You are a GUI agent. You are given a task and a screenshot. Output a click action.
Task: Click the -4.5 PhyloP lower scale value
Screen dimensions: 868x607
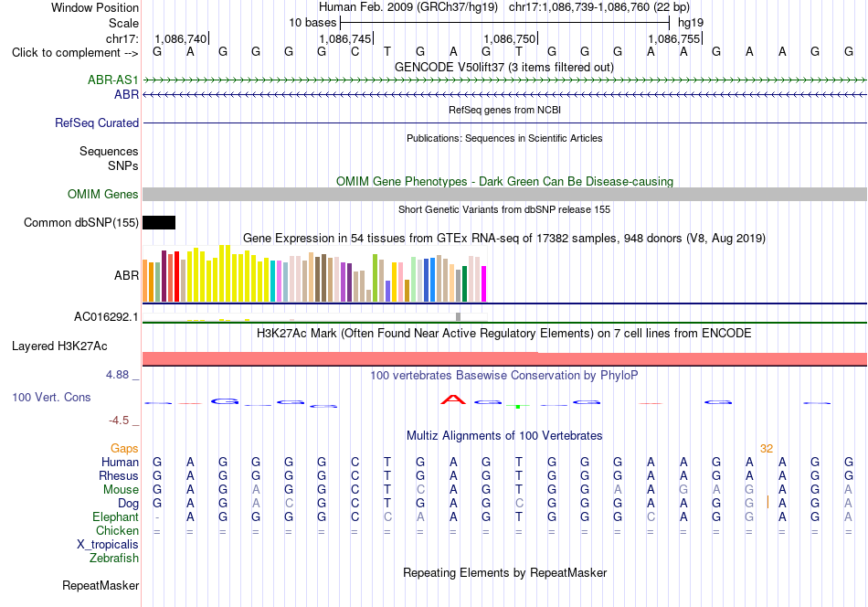[x=119, y=421]
